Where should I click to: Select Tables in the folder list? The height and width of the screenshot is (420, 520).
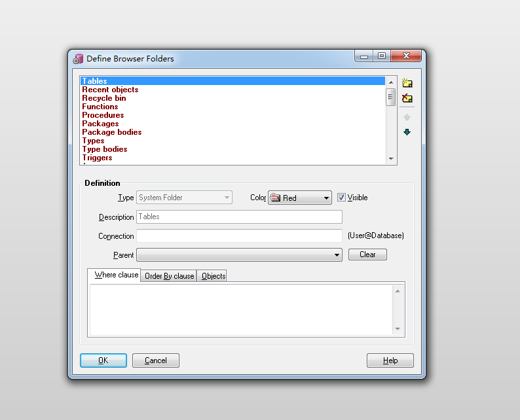232,81
